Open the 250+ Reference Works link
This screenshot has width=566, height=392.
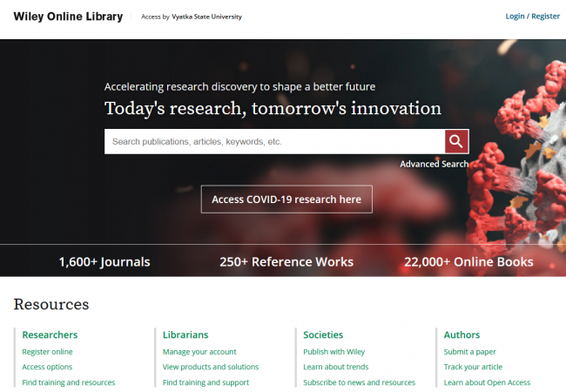(286, 261)
